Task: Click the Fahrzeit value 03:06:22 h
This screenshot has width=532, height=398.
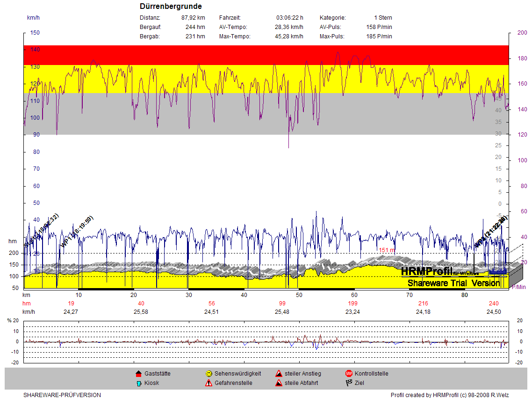Action: point(289,18)
